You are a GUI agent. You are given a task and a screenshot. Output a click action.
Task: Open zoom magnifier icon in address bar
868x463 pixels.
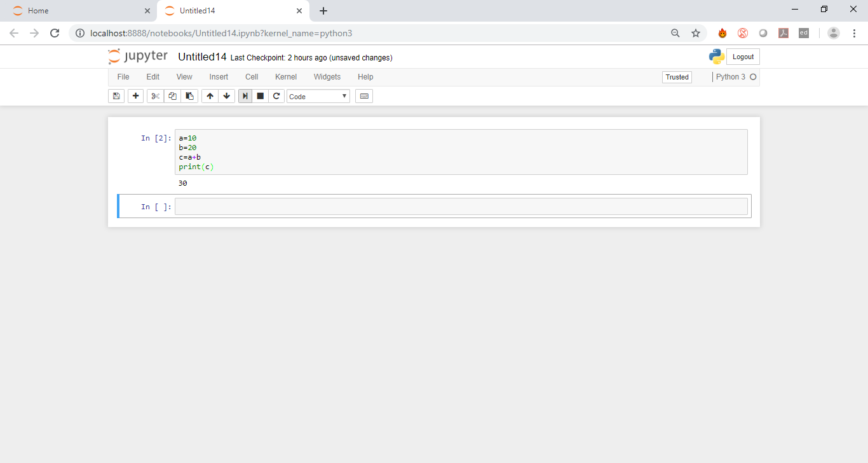coord(675,33)
